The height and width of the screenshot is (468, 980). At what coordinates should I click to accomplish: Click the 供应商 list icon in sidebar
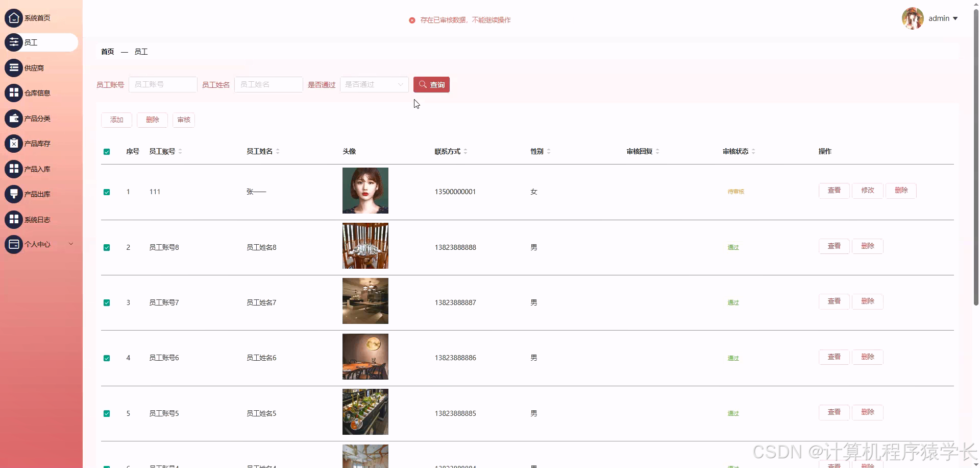[14, 67]
